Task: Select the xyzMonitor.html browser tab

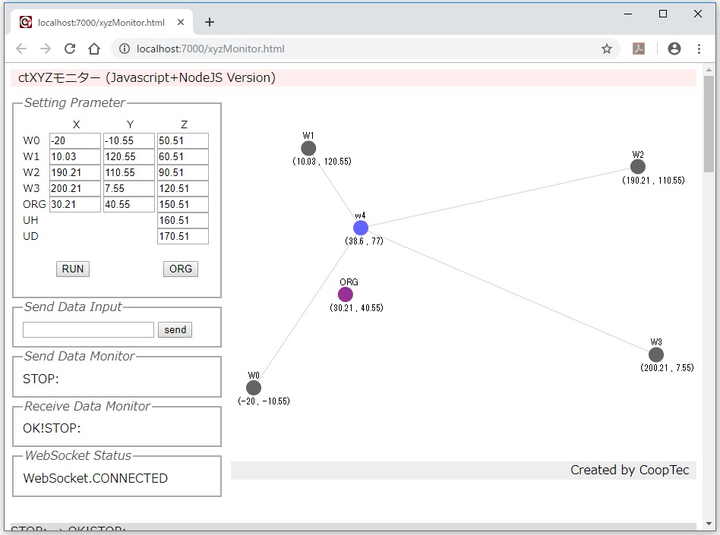Action: (101, 22)
